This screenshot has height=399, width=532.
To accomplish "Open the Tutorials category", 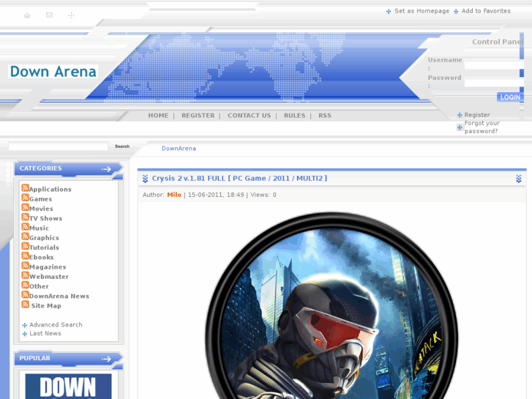I will click(x=44, y=247).
